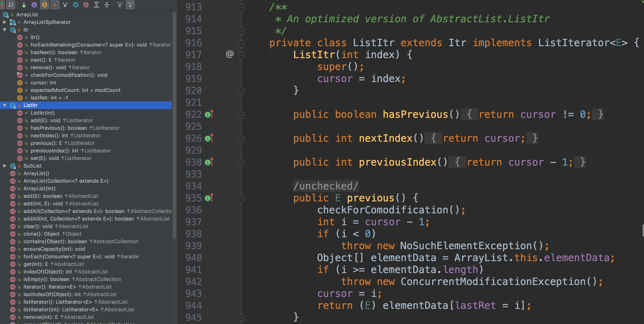Toggle Sort Alphabetically in structure toolbar
644x324 pixels.
11,5
